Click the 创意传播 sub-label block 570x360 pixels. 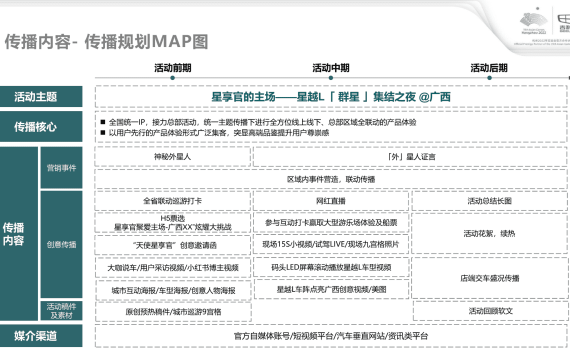(x=61, y=244)
